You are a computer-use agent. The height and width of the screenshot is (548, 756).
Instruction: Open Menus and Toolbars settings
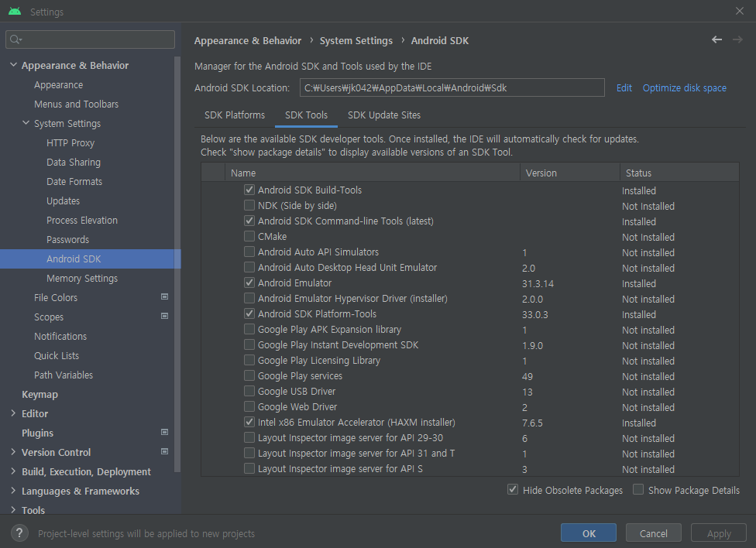tap(76, 104)
